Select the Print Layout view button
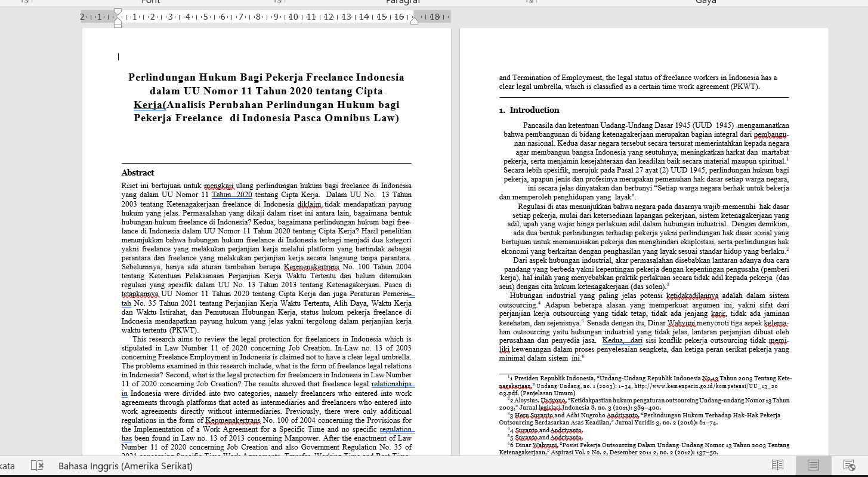The height and width of the screenshot is (477, 868). click(813, 465)
